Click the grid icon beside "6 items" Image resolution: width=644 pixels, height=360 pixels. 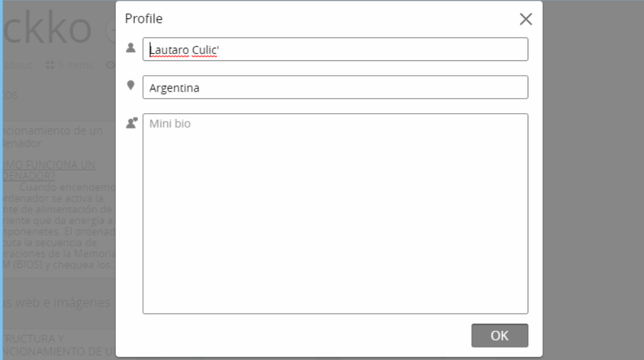(x=50, y=65)
